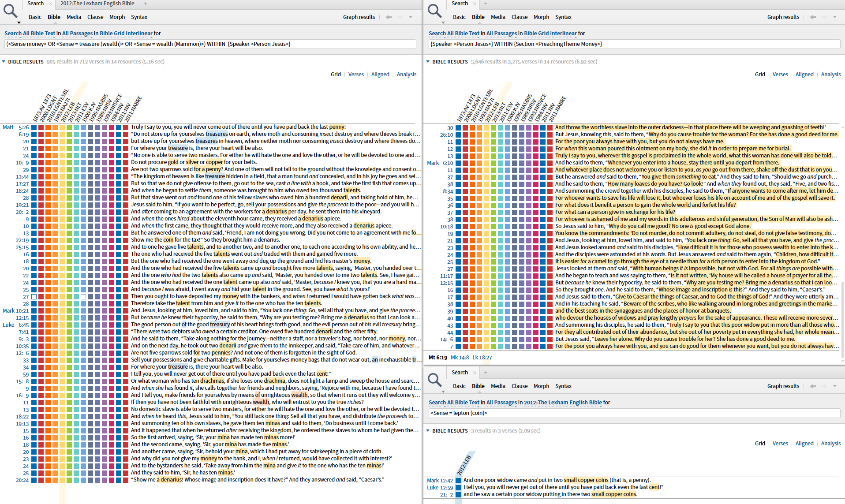Click 2012:LEB column header in lepton results grid
845x504 pixels.
[x=464, y=465]
